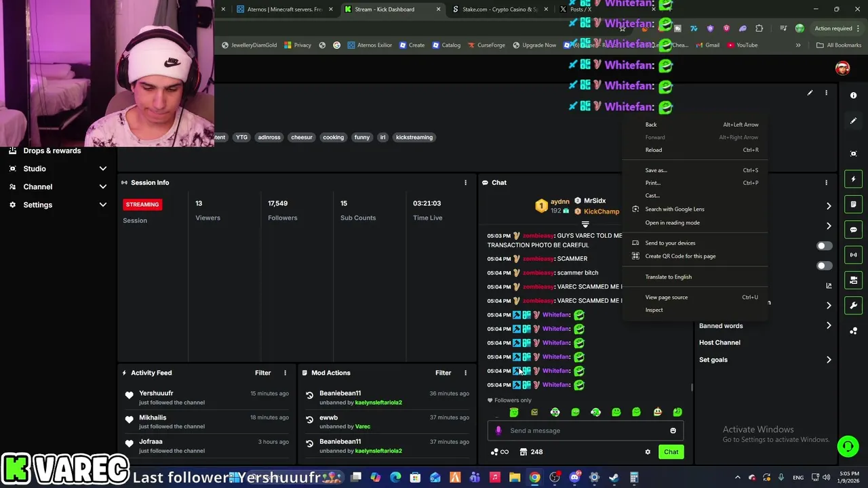Image resolution: width=868 pixels, height=488 pixels.
Task: Click the cooking tag
Action: click(x=333, y=137)
